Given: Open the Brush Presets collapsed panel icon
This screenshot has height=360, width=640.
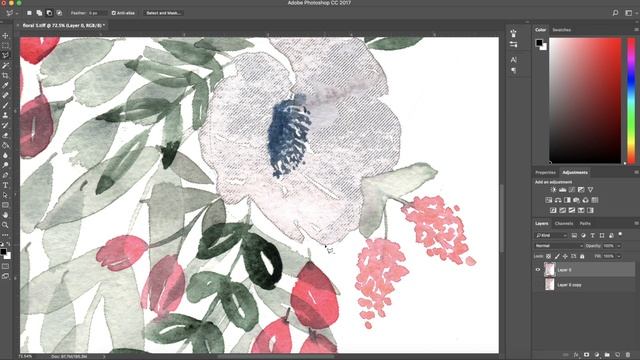Looking at the screenshot, I should (513, 33).
